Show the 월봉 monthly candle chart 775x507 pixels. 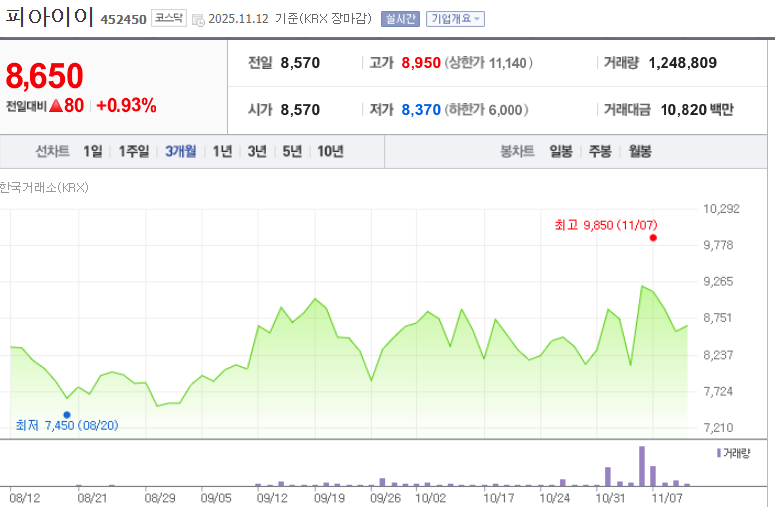(x=640, y=151)
